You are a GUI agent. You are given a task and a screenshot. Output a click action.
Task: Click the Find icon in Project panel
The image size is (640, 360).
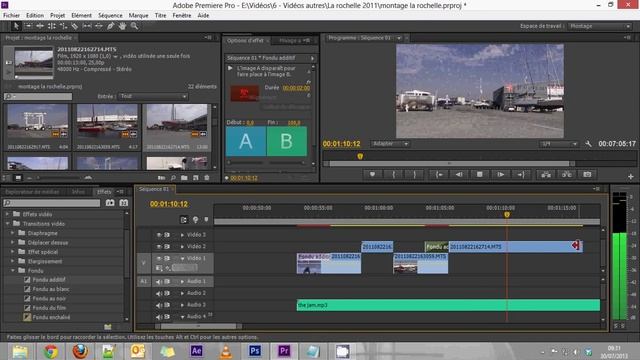[x=173, y=178]
